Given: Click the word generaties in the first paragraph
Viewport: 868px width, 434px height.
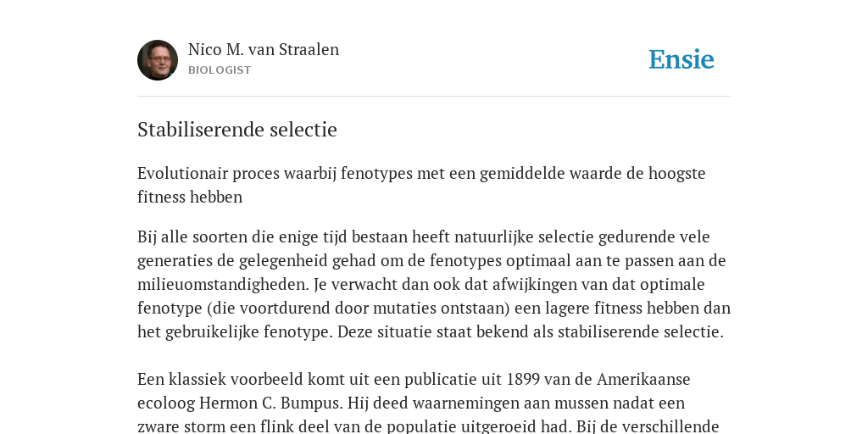Looking at the screenshot, I should (x=176, y=261).
